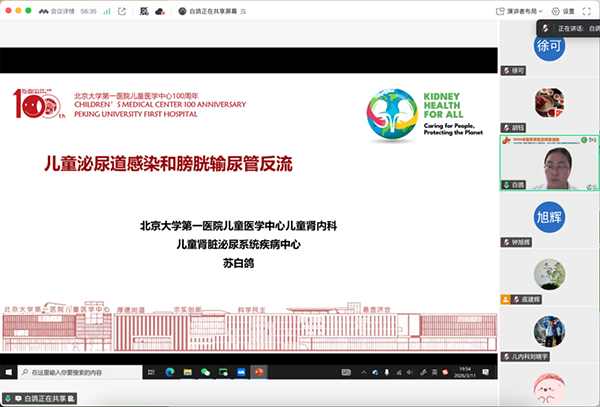Open 会议详情 meeting details
Image resolution: width=600 pixels, height=407 pixels.
(x=57, y=11)
